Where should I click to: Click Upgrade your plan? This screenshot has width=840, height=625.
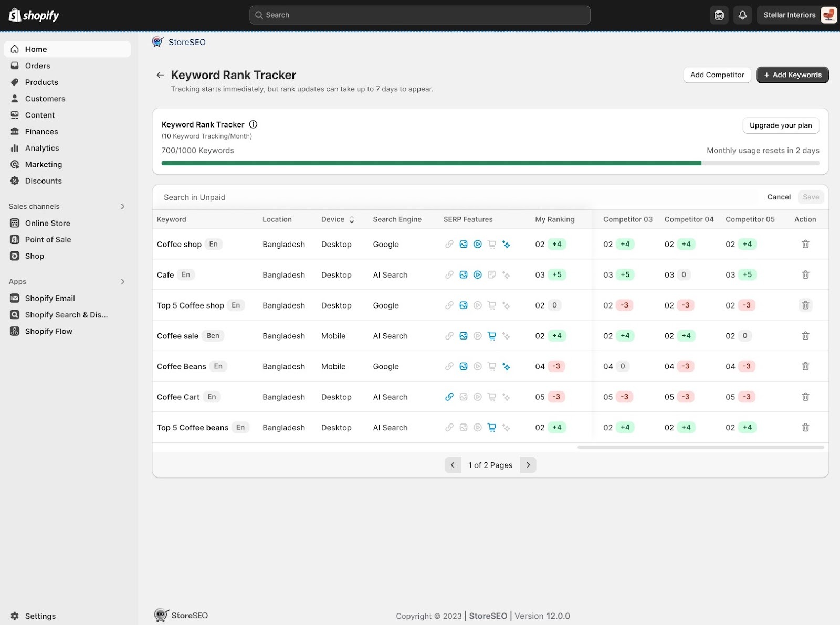pos(781,125)
